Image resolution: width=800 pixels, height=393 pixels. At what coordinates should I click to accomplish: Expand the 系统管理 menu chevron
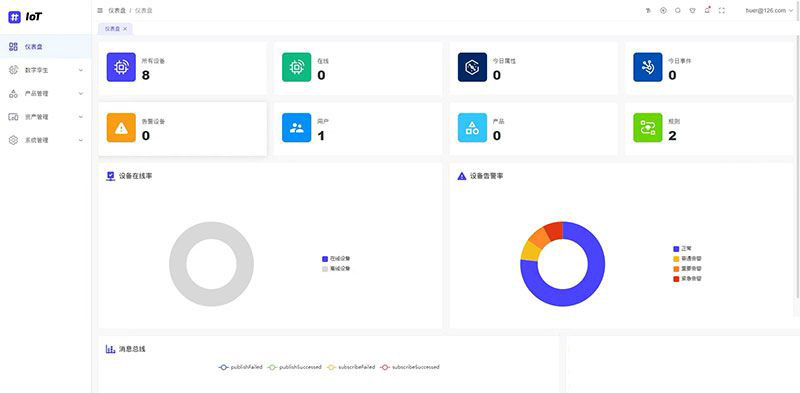[81, 140]
